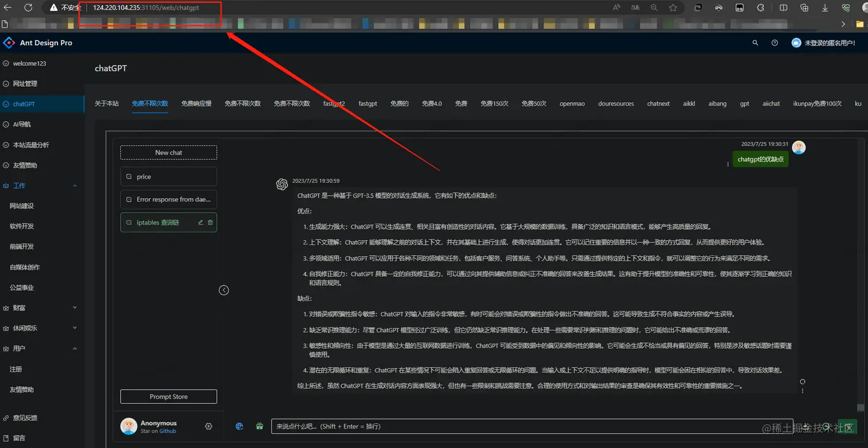Click the Ant Design Pro logo
The image size is (868, 448).
coord(9,43)
